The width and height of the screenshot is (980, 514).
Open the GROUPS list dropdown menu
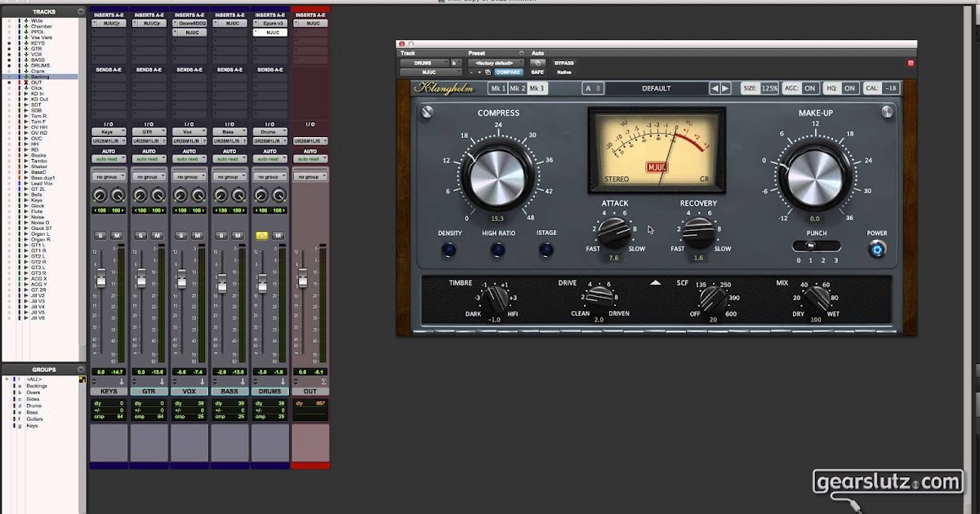click(80, 370)
